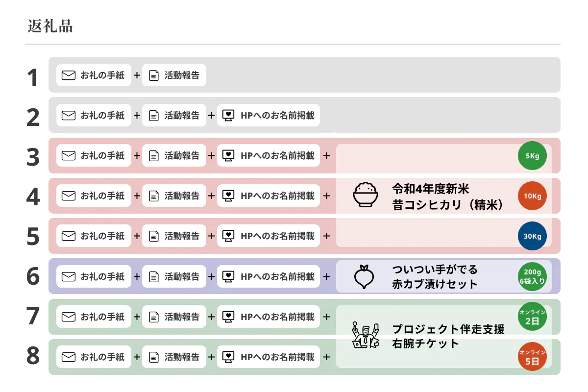Click the 赤カブ漬けセット label
This screenshot has width=588, height=392.
(x=434, y=284)
